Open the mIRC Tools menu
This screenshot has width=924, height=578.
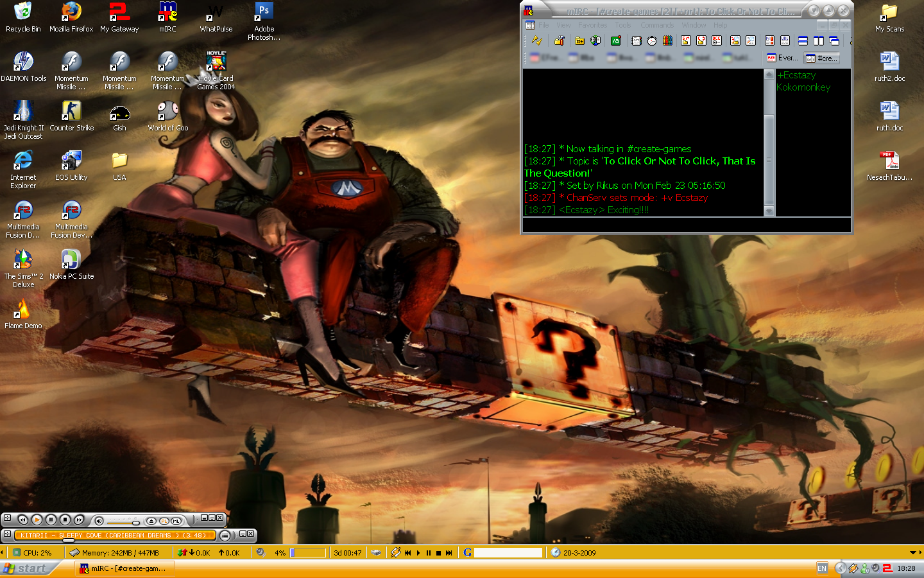tap(623, 25)
